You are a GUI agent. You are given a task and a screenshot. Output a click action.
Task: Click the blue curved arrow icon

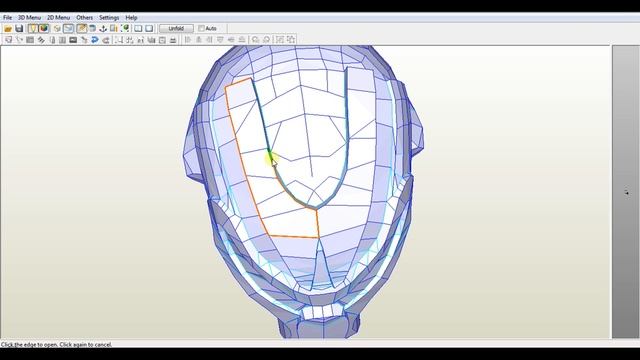(95, 40)
